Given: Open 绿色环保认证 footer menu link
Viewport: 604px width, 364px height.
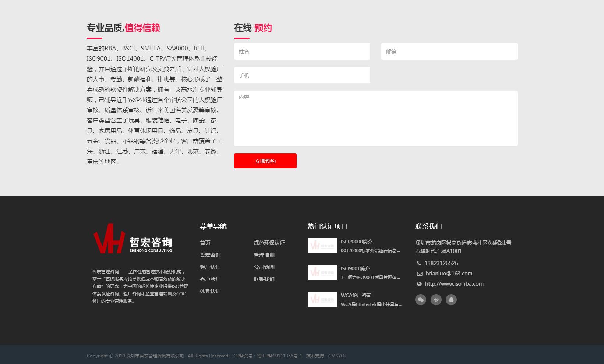Looking at the screenshot, I should click(269, 243).
